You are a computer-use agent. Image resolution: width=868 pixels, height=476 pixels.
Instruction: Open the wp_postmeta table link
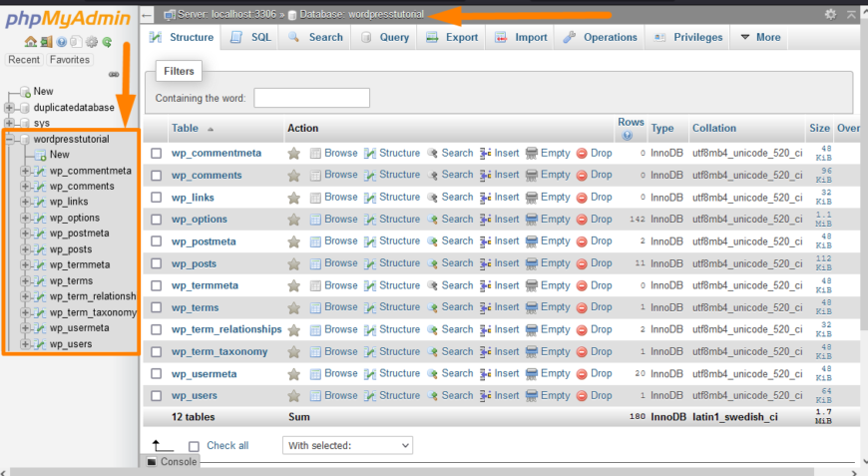(x=203, y=241)
